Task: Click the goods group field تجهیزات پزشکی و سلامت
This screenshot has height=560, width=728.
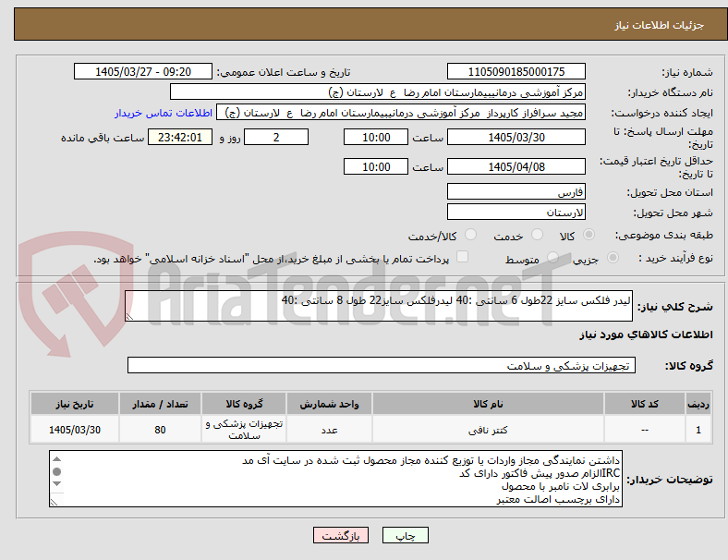Action: pyautogui.click(x=382, y=365)
